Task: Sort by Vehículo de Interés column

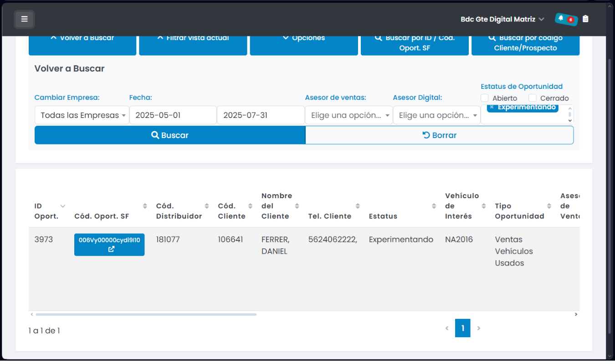Action: (x=484, y=206)
